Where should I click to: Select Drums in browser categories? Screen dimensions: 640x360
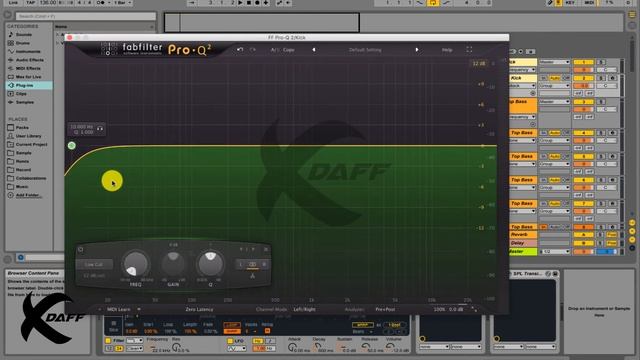pos(22,43)
